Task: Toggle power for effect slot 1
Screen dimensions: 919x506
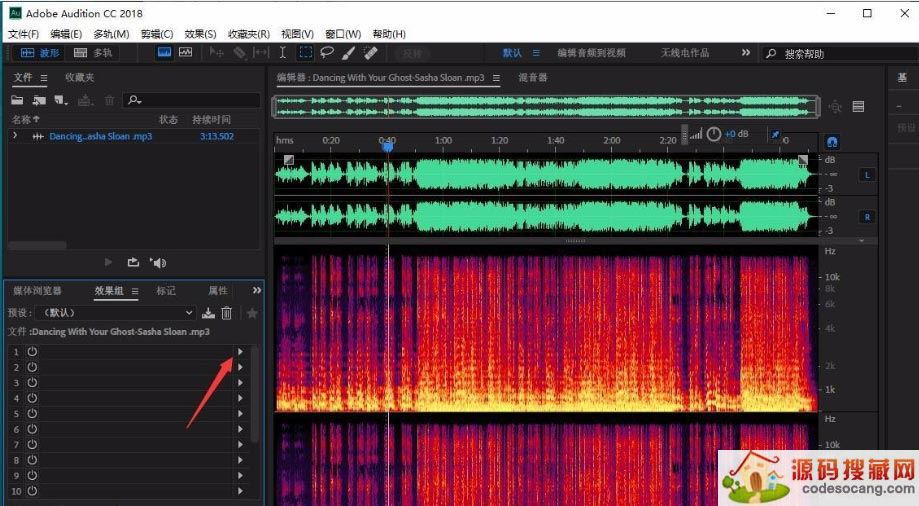Action: tap(32, 352)
